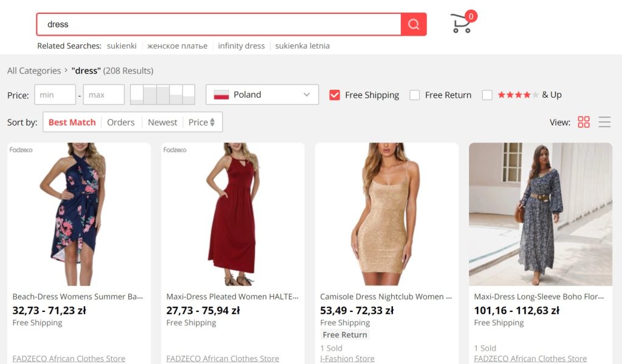Viewport: 622px width, 364px height.
Task: Go to All Categories breadcrumb
Action: (34, 71)
